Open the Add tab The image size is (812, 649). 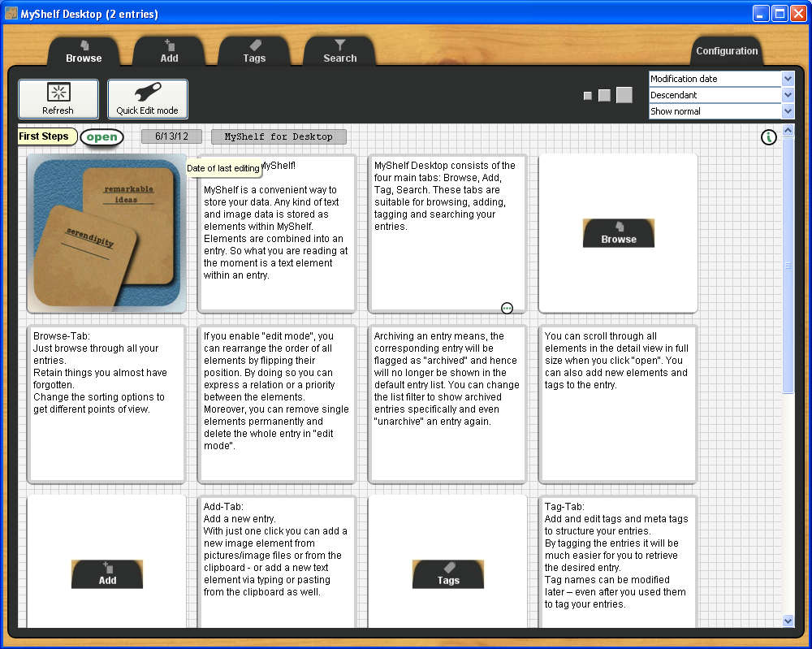169,51
